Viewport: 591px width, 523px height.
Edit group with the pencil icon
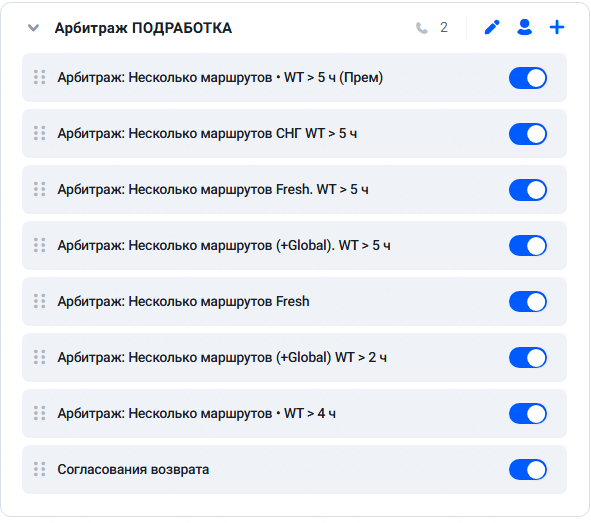click(x=492, y=28)
